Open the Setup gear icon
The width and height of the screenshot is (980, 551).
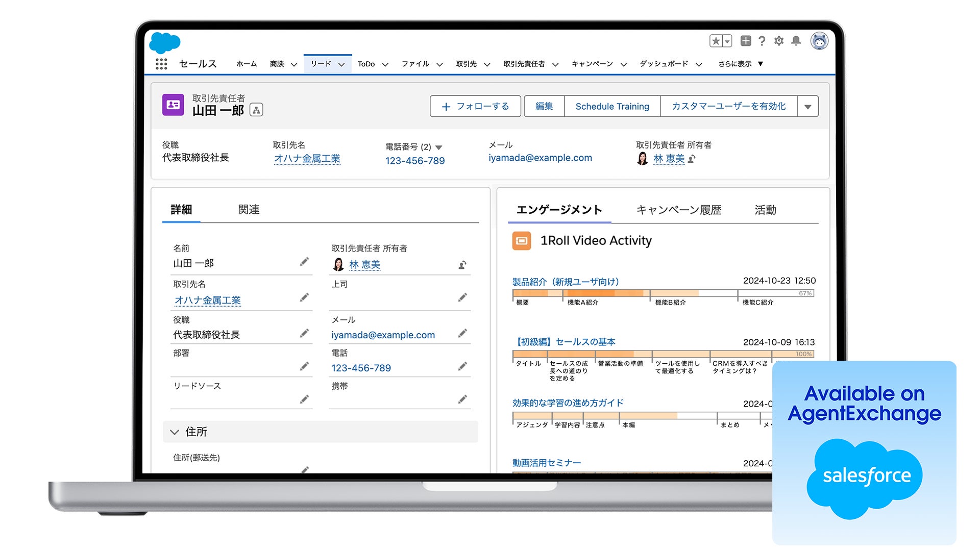[779, 41]
